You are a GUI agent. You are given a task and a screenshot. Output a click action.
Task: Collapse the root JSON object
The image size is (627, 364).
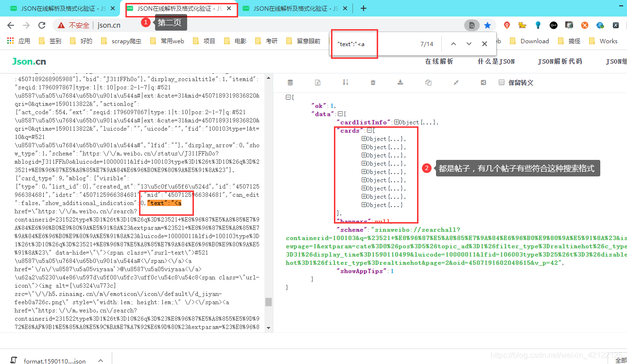click(x=288, y=97)
